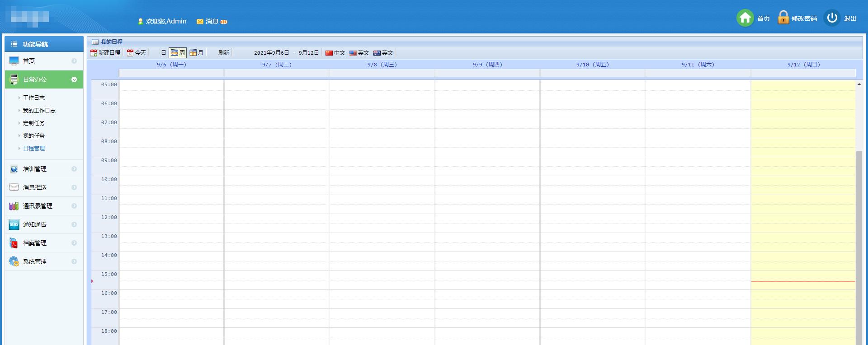Click the 退出 logout power icon

[x=832, y=18]
